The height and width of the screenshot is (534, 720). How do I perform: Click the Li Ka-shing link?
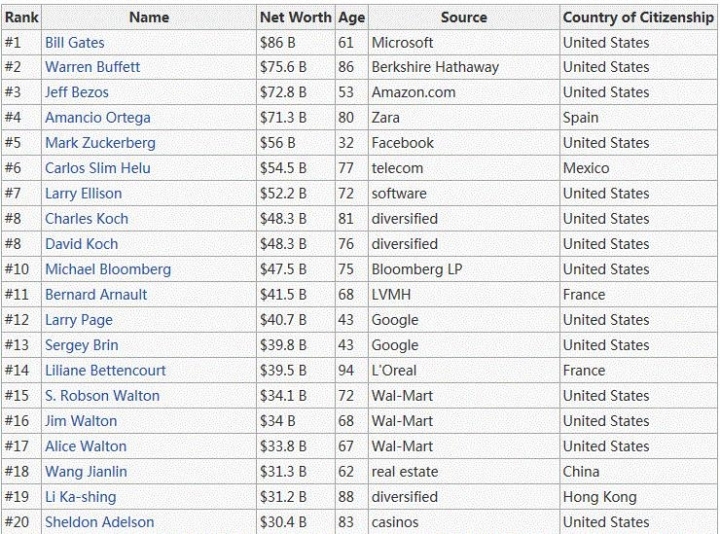(x=80, y=497)
